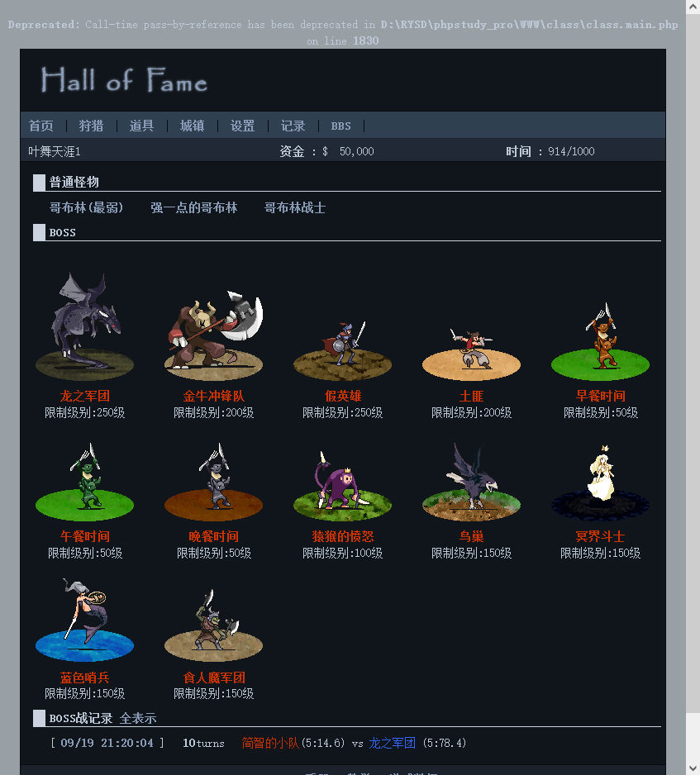Open the 狩猎 menu item

[x=91, y=126]
